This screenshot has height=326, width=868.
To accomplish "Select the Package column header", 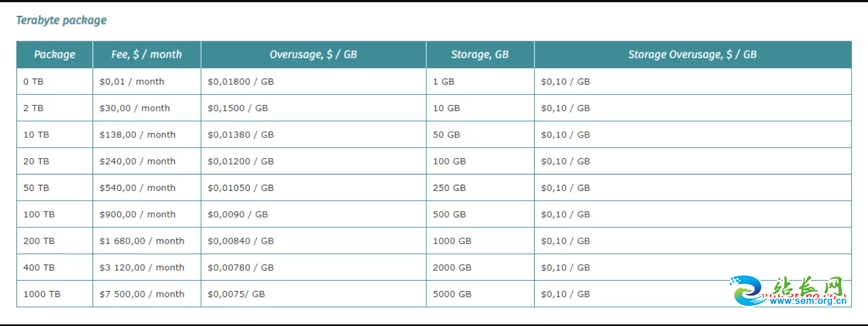I will (x=54, y=55).
